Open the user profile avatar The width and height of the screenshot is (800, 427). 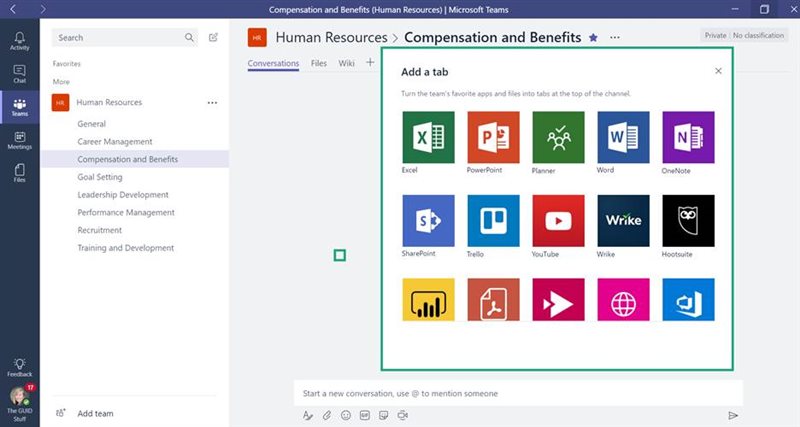[19, 397]
